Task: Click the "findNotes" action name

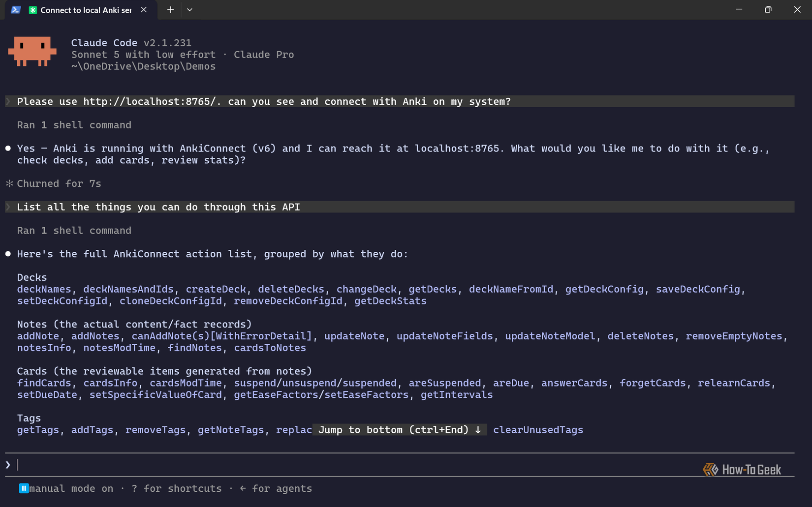Action: tap(195, 348)
